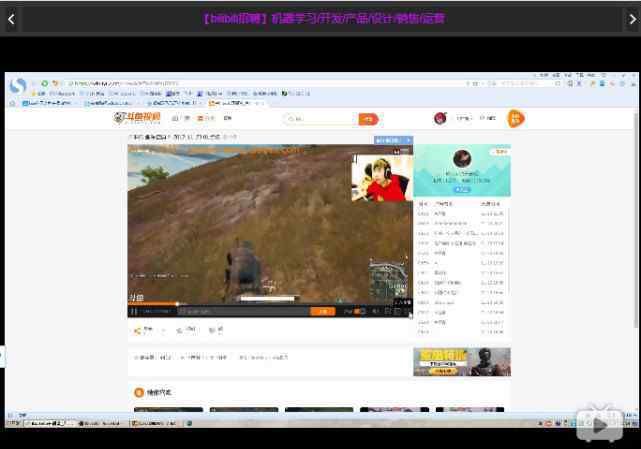Click the orange-highlighted item in Douyu navigation
Screen dimensions: 641x449
pos(206,118)
